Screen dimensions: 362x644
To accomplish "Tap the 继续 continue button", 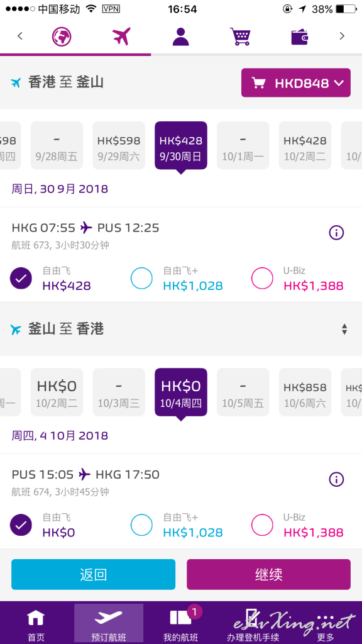I will coord(269,575).
